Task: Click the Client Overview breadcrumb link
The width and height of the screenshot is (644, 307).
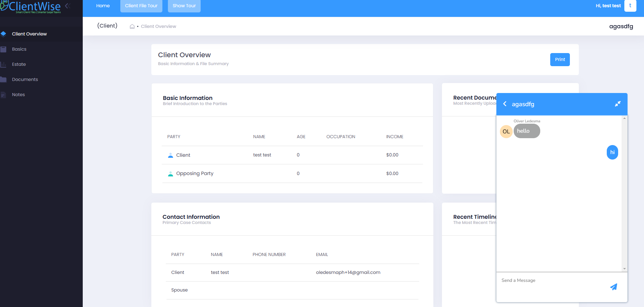Action: point(159,27)
